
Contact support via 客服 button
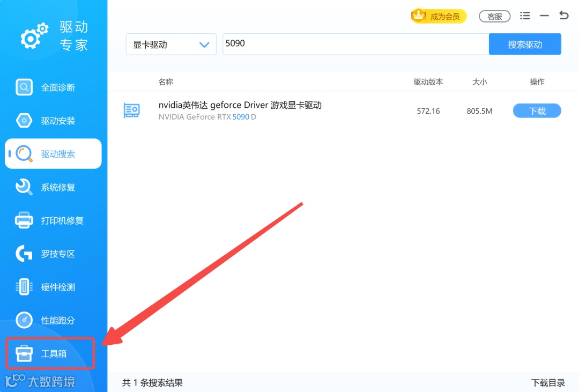coord(494,16)
